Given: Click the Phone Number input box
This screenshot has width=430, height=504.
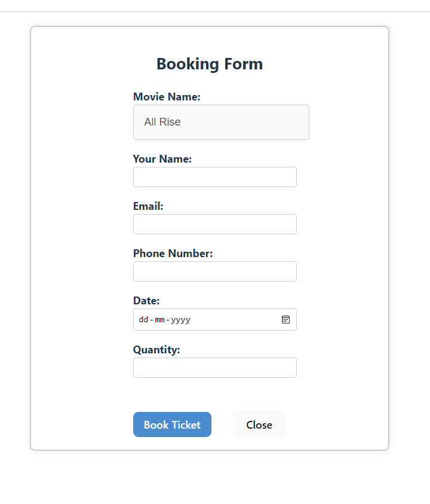Looking at the screenshot, I should coord(214,271).
